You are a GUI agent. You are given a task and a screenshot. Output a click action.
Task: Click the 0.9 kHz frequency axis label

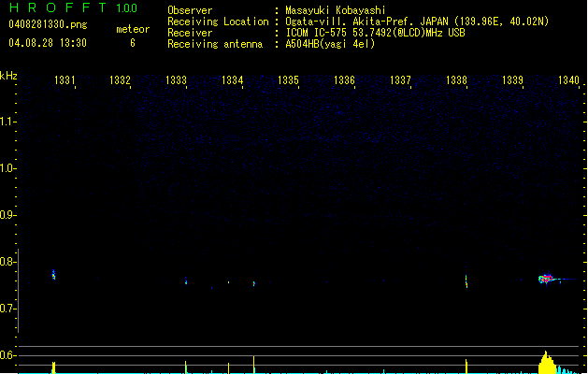point(7,215)
